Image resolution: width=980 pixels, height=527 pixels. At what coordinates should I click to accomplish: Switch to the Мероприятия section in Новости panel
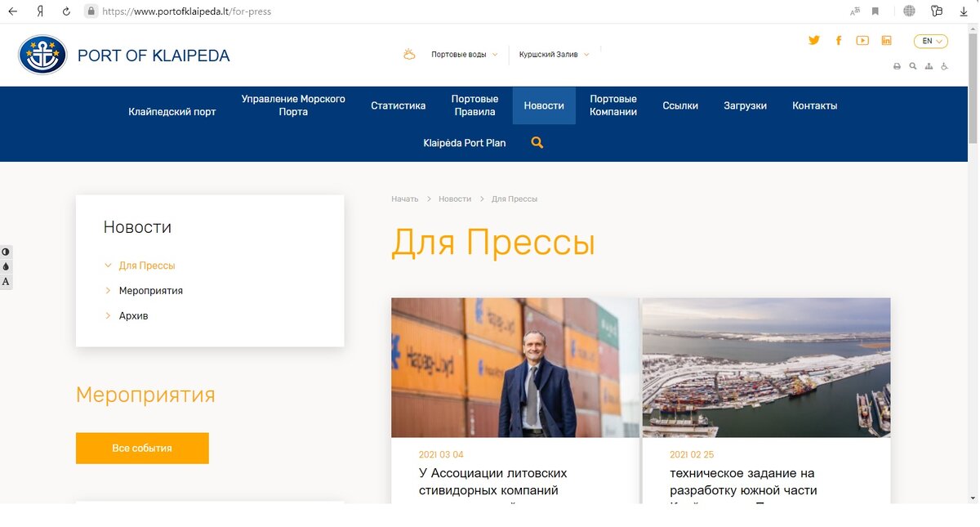pos(151,290)
